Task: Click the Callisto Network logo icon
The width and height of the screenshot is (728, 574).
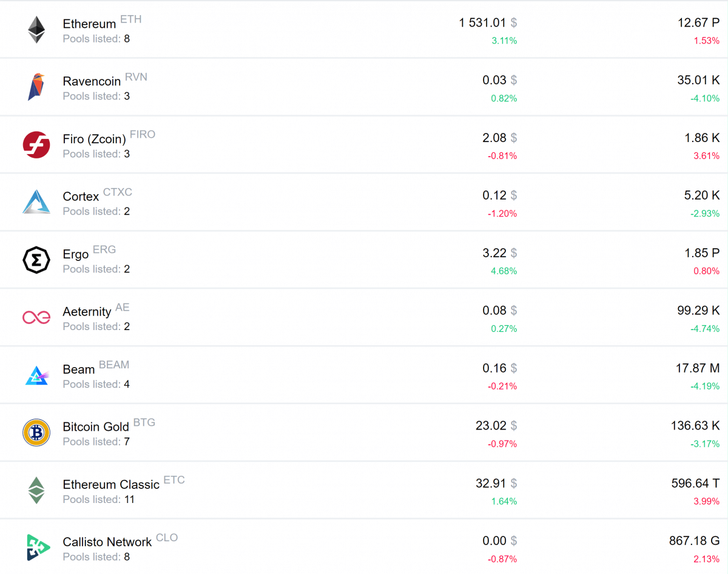Action: coord(36,547)
